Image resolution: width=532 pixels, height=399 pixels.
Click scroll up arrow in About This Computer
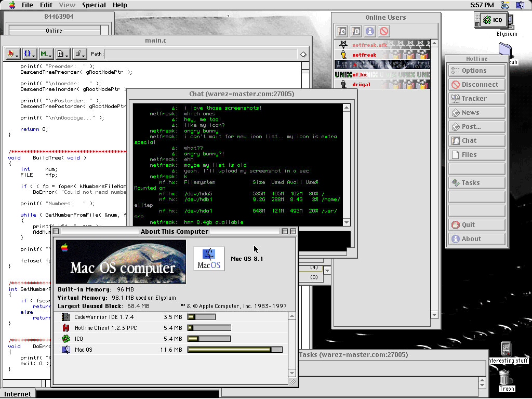(x=292, y=316)
